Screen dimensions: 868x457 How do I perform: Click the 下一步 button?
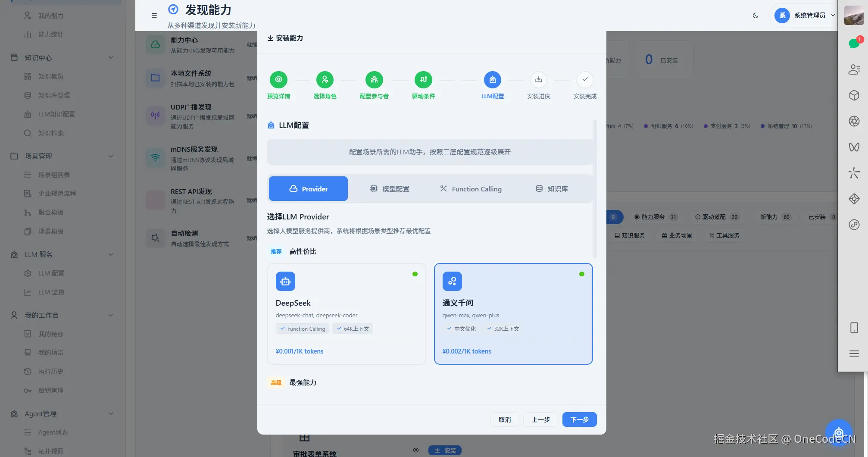tap(579, 419)
